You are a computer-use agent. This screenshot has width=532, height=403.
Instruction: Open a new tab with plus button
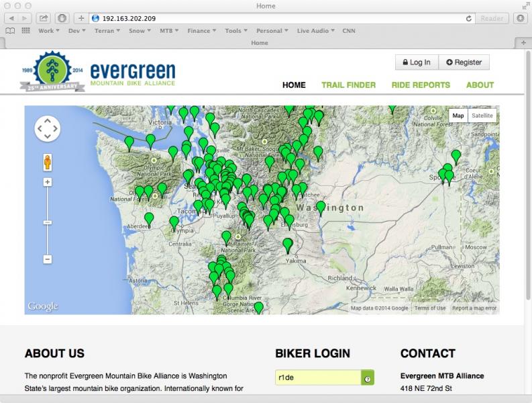pos(523,43)
